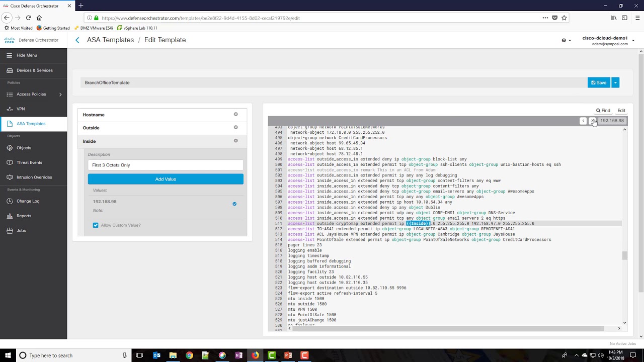Click the Save button
Viewport: 644px width, 362px height.
pos(599,82)
